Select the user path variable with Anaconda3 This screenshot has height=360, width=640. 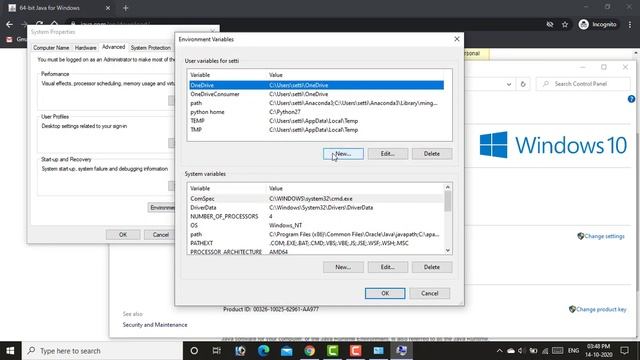pyautogui.click(x=316, y=103)
